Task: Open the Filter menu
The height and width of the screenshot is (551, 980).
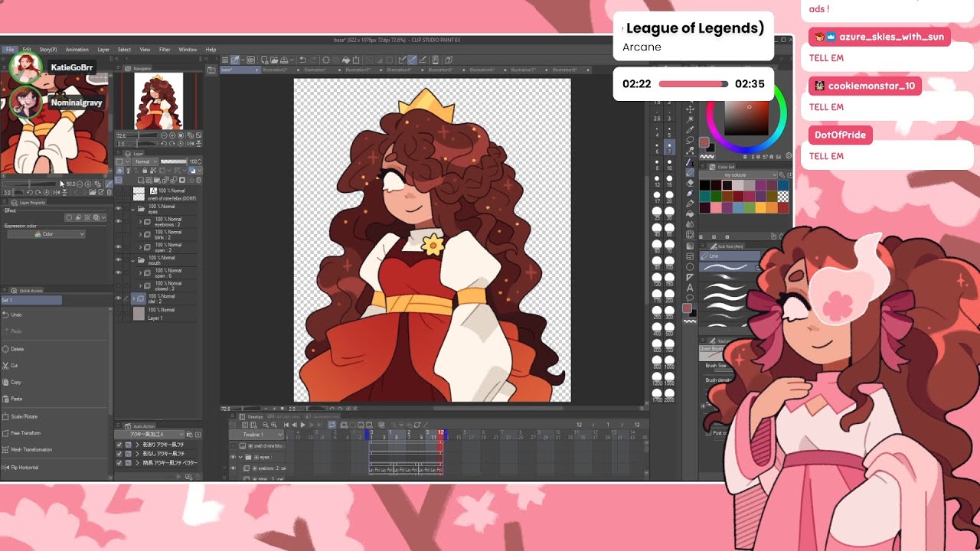Action: pyautogui.click(x=165, y=49)
